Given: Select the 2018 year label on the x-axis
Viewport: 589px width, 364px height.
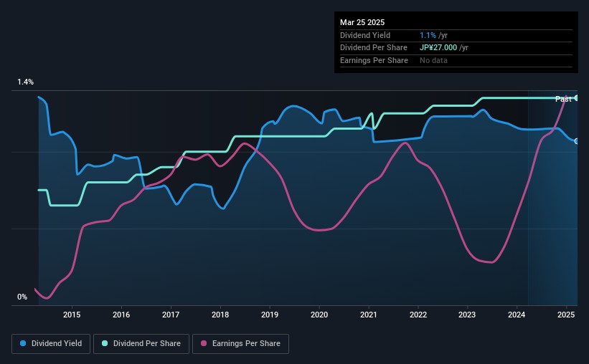Looking at the screenshot, I should (220, 315).
